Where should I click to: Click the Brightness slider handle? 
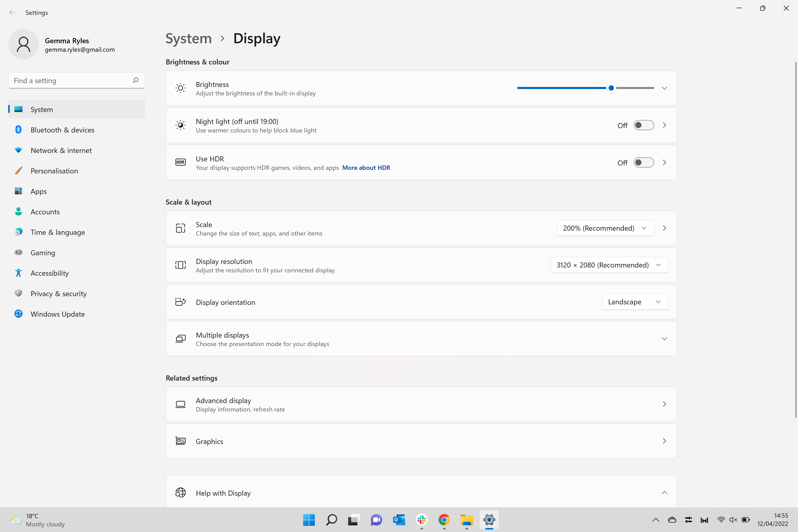[x=611, y=88]
